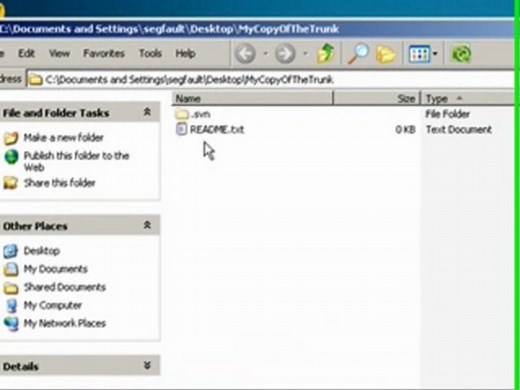The height and width of the screenshot is (390, 520).
Task: Open the Tools menu
Action: point(150,53)
